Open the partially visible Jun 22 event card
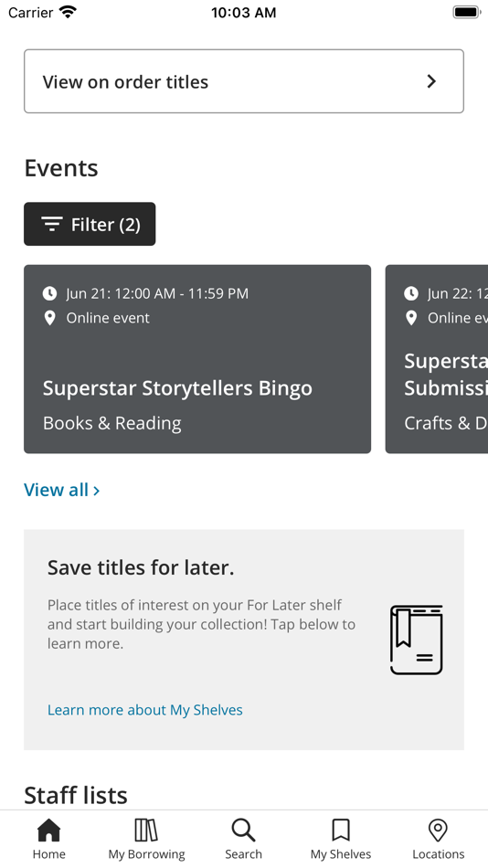The image size is (488, 868). point(437,359)
